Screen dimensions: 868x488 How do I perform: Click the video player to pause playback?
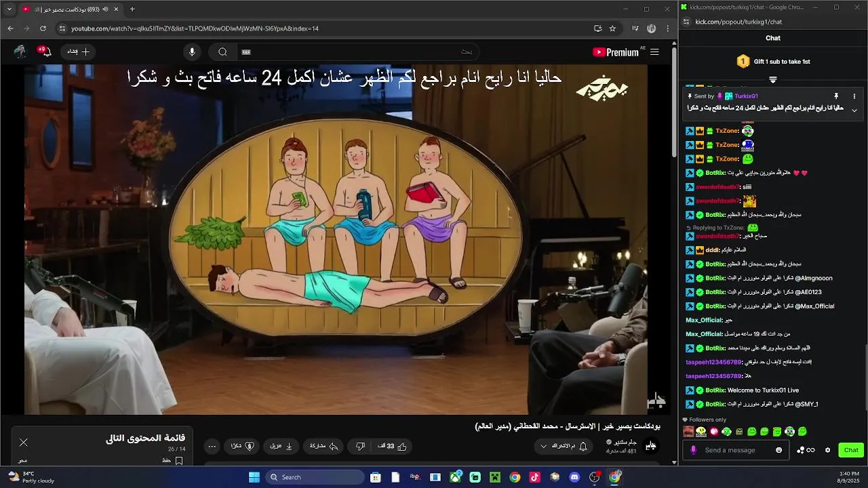(336, 239)
